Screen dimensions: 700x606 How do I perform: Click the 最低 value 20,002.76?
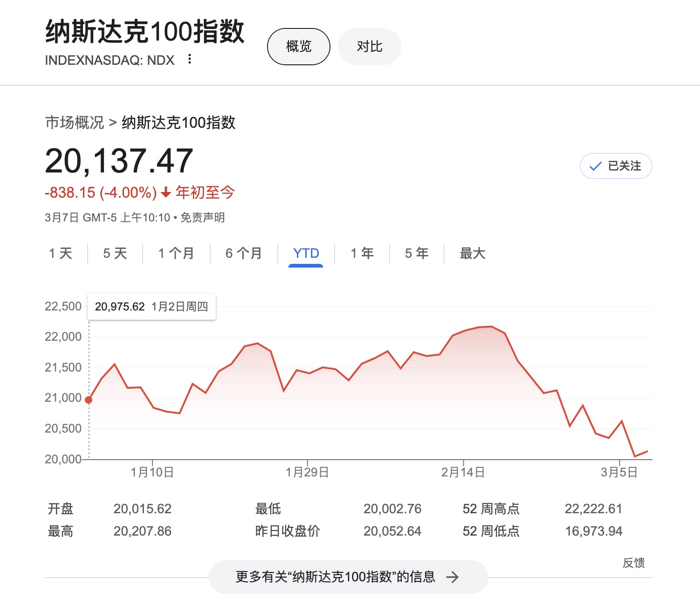coord(392,509)
